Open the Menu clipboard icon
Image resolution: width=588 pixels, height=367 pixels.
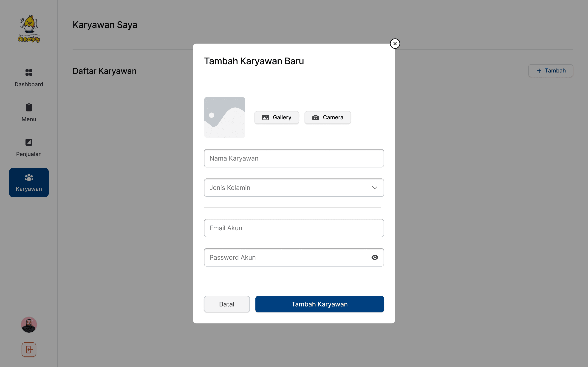pos(29,107)
